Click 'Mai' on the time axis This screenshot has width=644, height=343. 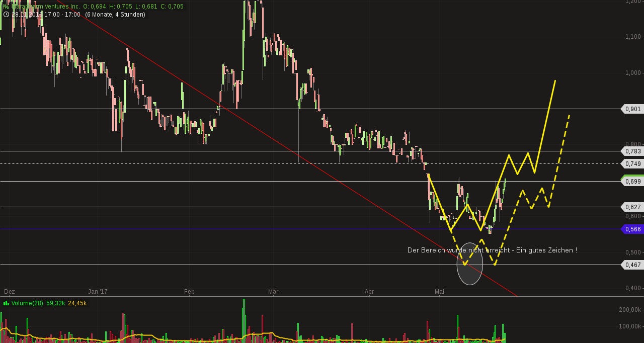click(439, 291)
